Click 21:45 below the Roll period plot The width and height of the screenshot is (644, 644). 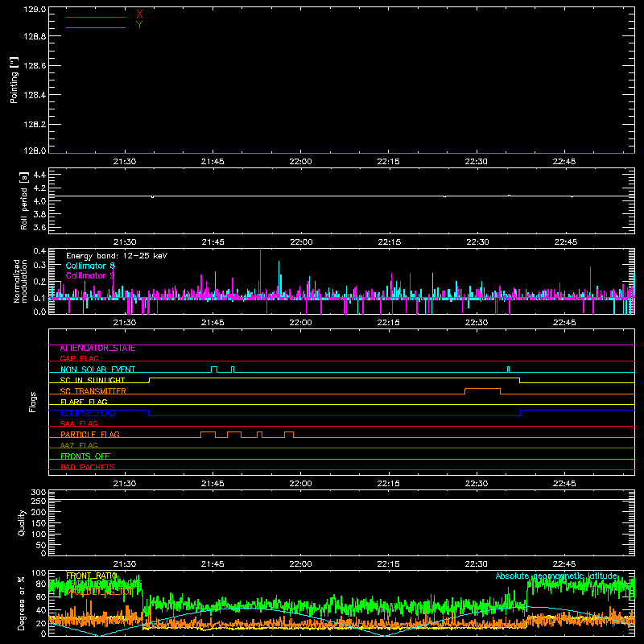(x=213, y=242)
